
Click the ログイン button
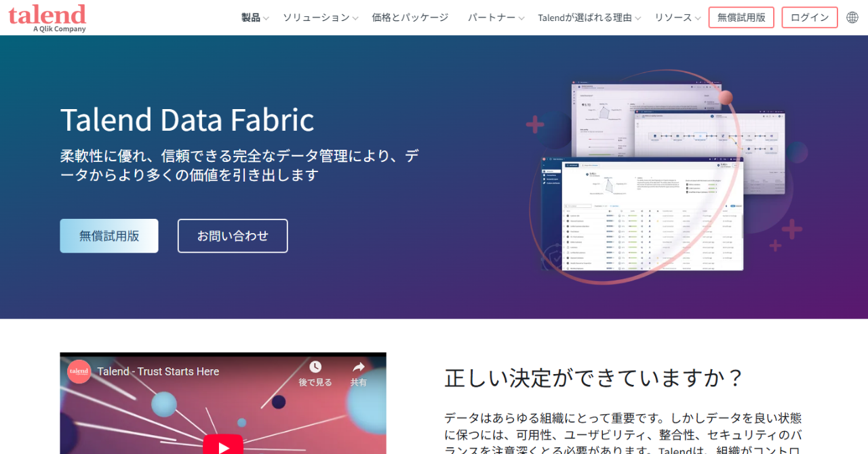809,18
